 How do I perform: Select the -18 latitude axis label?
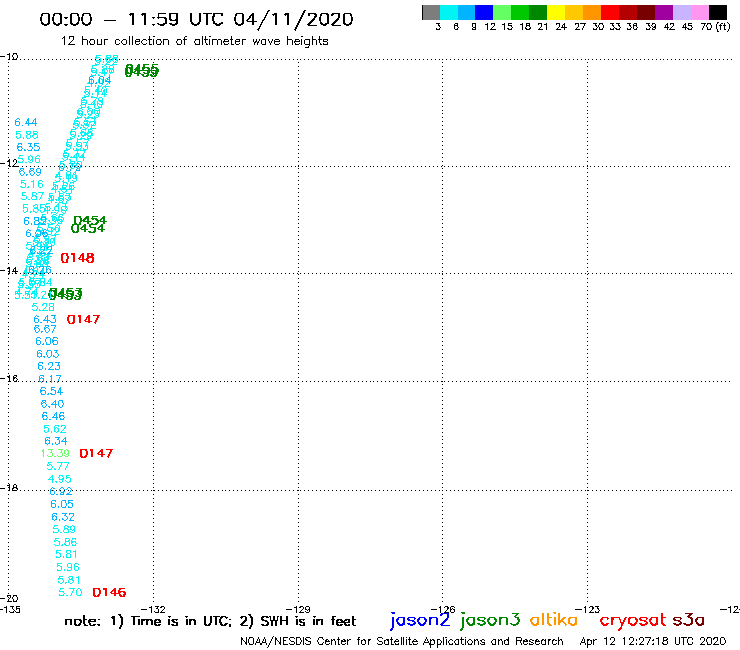[x=9, y=487]
